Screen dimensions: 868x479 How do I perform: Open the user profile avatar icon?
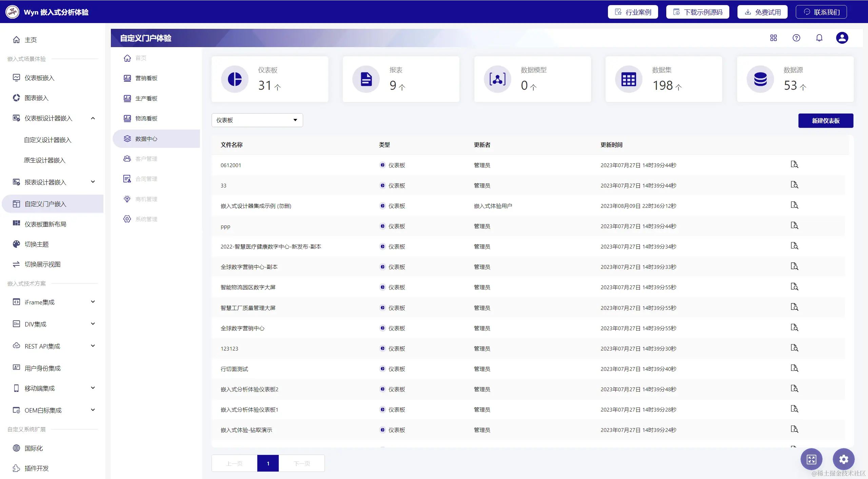pyautogui.click(x=842, y=38)
